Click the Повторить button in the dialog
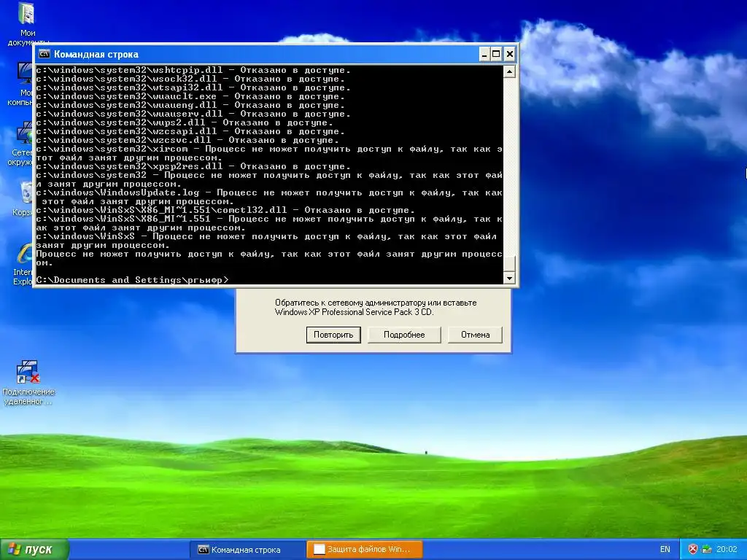 pos(333,335)
